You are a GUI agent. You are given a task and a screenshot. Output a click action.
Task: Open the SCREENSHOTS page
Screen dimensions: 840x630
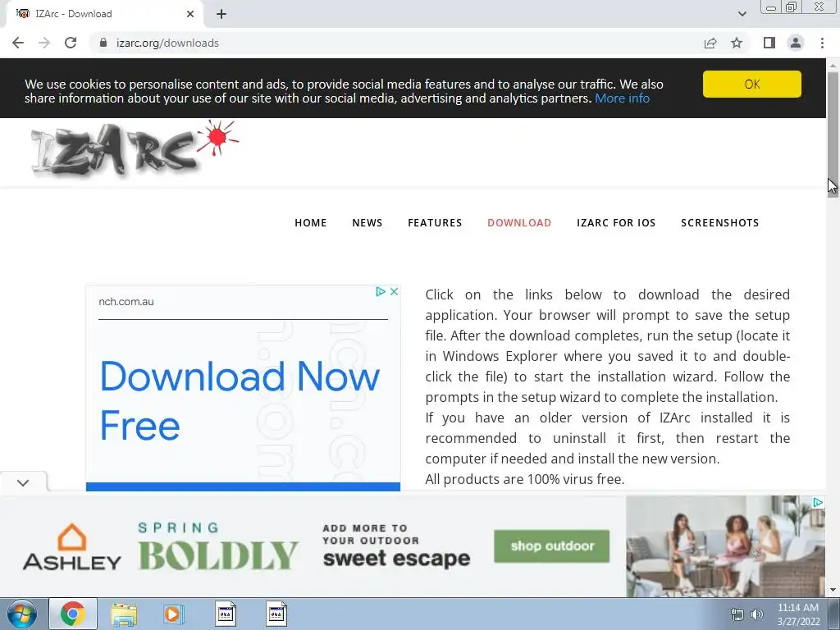coord(720,223)
